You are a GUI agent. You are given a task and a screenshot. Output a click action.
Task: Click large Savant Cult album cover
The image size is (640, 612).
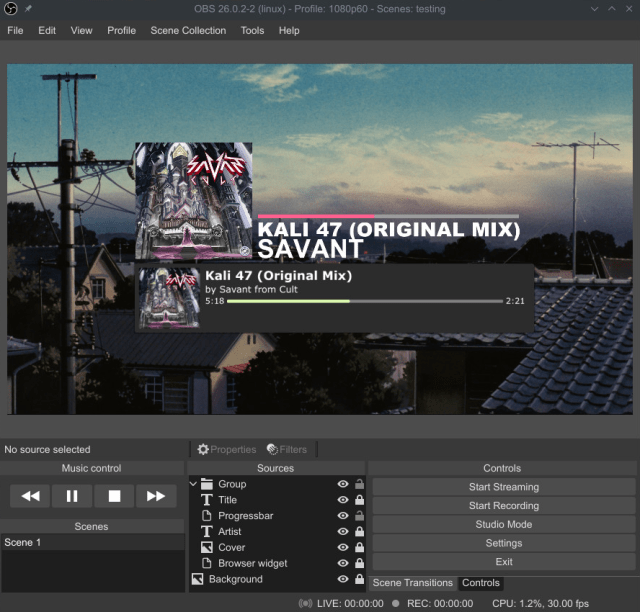(193, 200)
